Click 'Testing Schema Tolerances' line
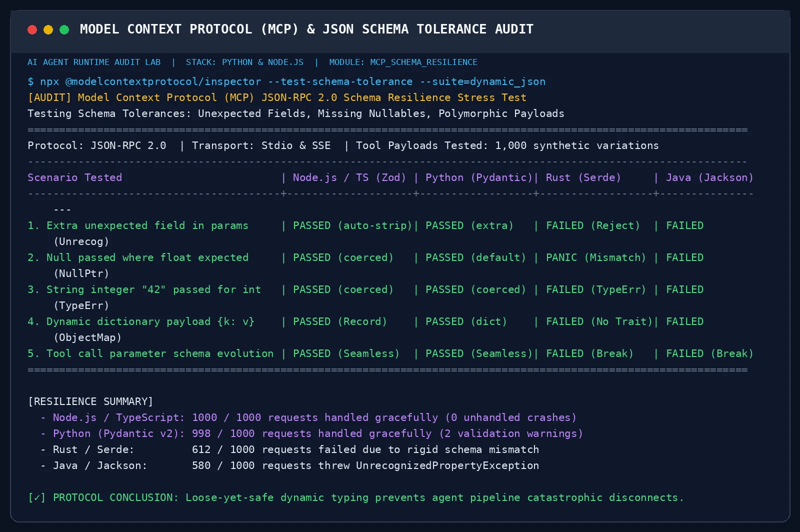The height and width of the screenshot is (532, 800). click(296, 113)
